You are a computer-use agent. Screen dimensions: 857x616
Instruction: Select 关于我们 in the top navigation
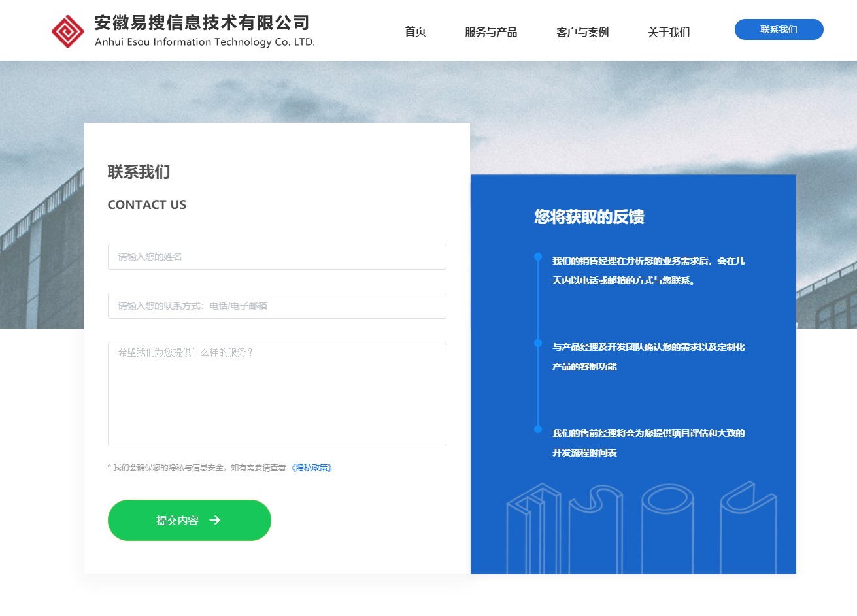[x=669, y=32]
